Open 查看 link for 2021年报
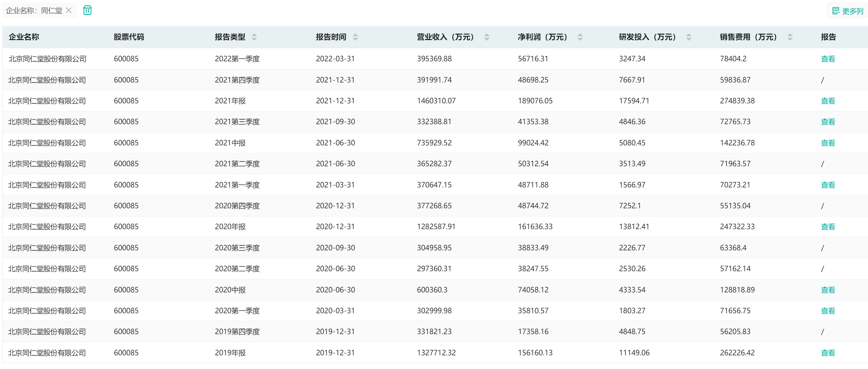The width and height of the screenshot is (868, 369). [828, 101]
